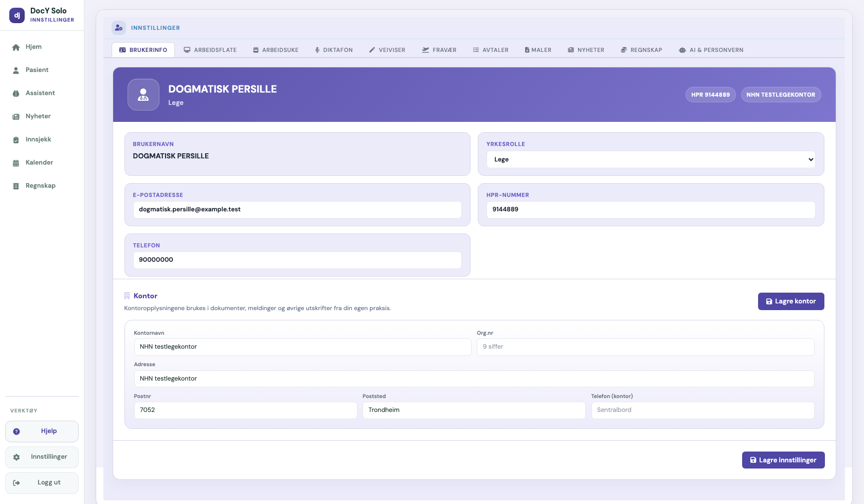Viewport: 864px width, 504px height.
Task: Navigate to Hjem in sidebar
Action: point(42,47)
